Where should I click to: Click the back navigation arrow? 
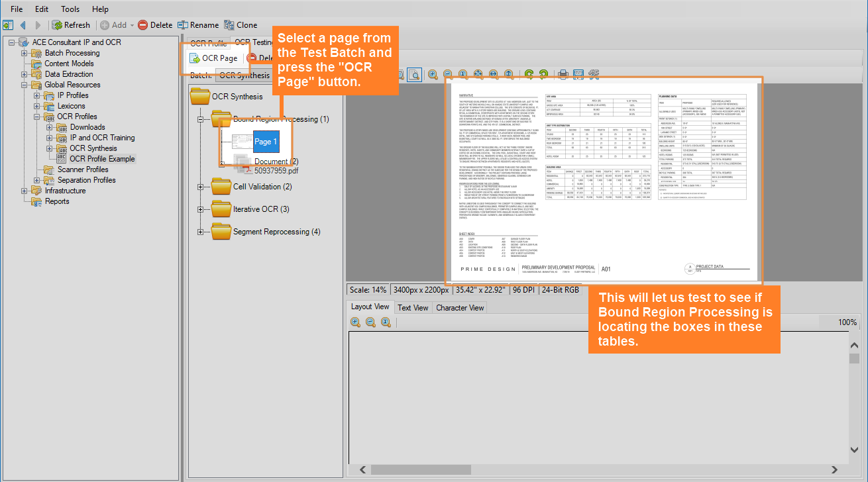(x=23, y=25)
